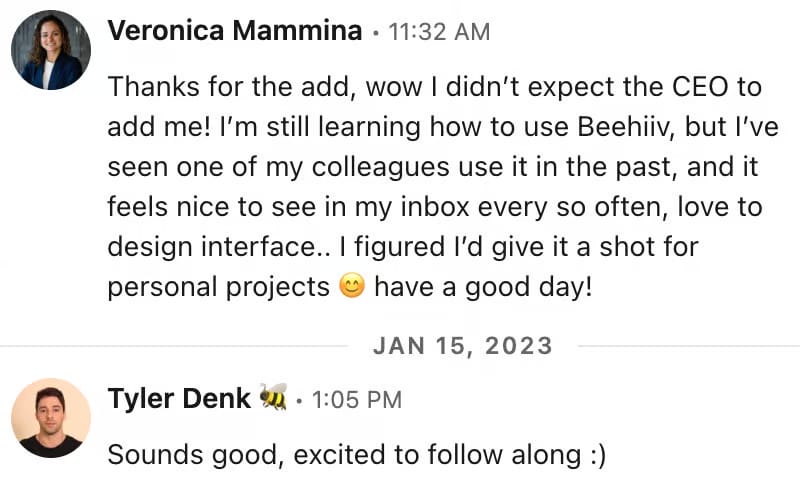Click the 1:05 PM message timestamp
800x500 pixels.
[357, 400]
